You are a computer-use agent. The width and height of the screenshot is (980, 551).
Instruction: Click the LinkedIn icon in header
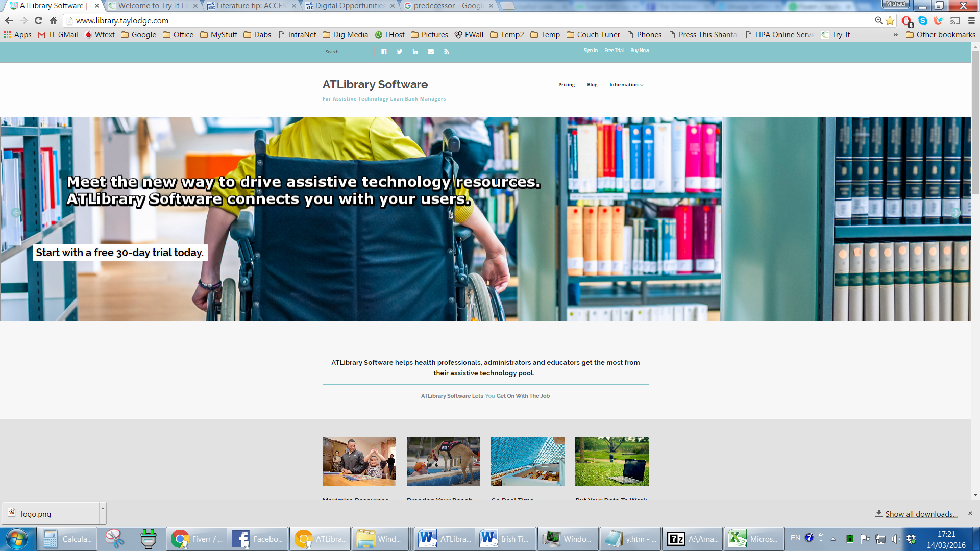pos(415,52)
